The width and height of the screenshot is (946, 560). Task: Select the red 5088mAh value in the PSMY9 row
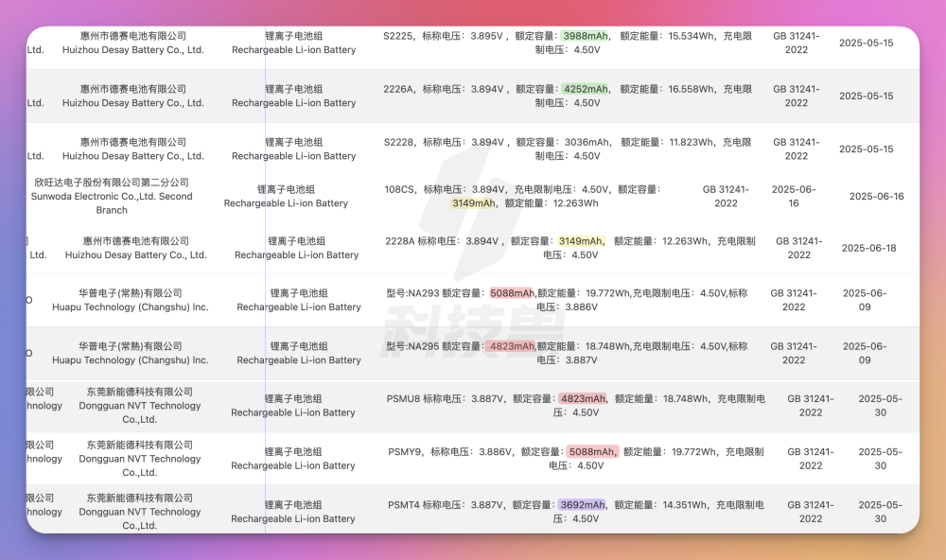[592, 452]
